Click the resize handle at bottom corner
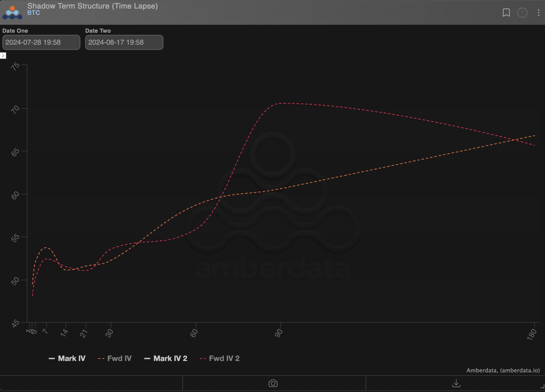 click(x=542, y=386)
